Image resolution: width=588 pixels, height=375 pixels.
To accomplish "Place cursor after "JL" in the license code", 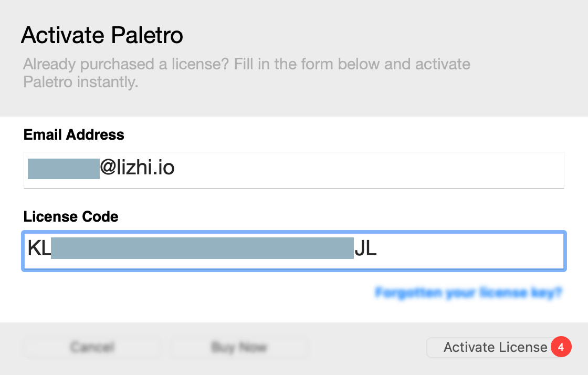I will point(377,248).
